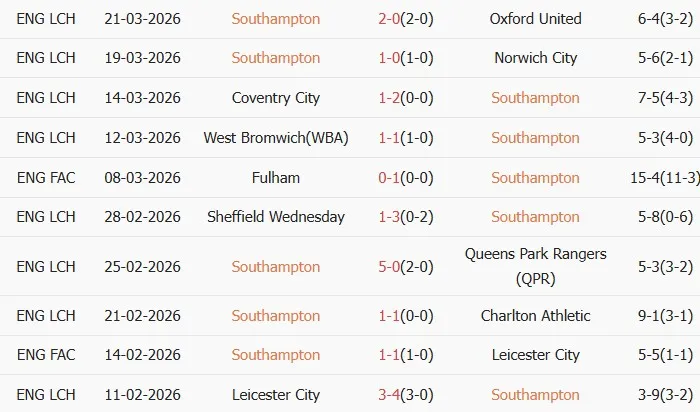Open the Sheffield Wednesday team page
The width and height of the screenshot is (700, 412).
275,217
